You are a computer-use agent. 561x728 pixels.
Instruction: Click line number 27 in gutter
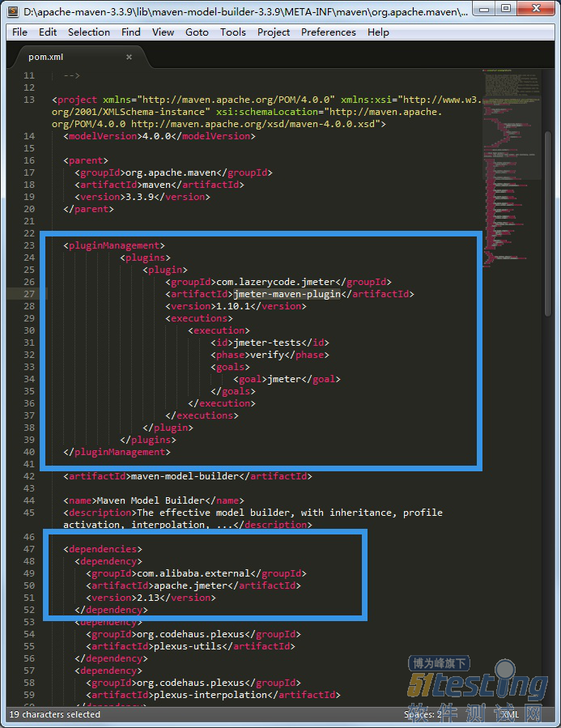[29, 294]
